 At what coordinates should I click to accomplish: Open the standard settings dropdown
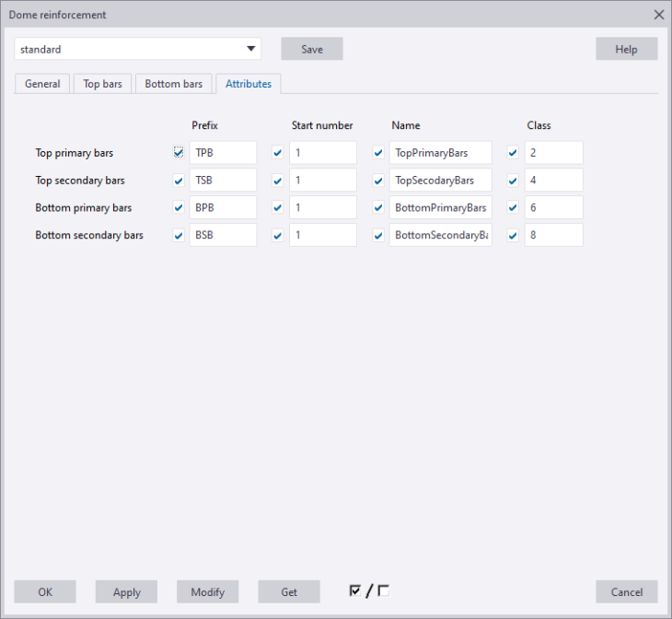(x=250, y=49)
